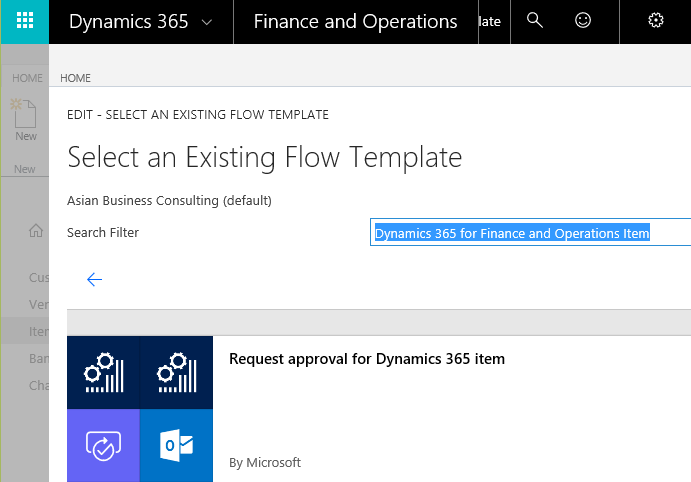Image resolution: width=691 pixels, height=482 pixels.
Task: Open the search magnifier icon
Action: [x=535, y=20]
